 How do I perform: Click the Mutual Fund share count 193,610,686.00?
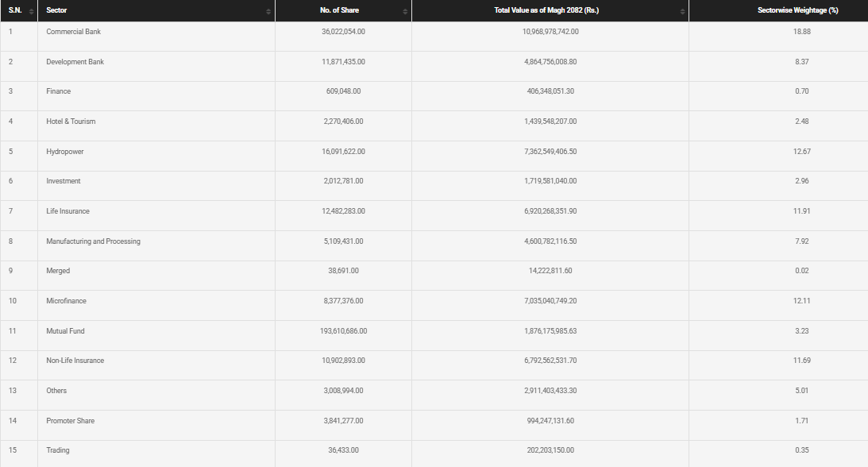(x=343, y=330)
